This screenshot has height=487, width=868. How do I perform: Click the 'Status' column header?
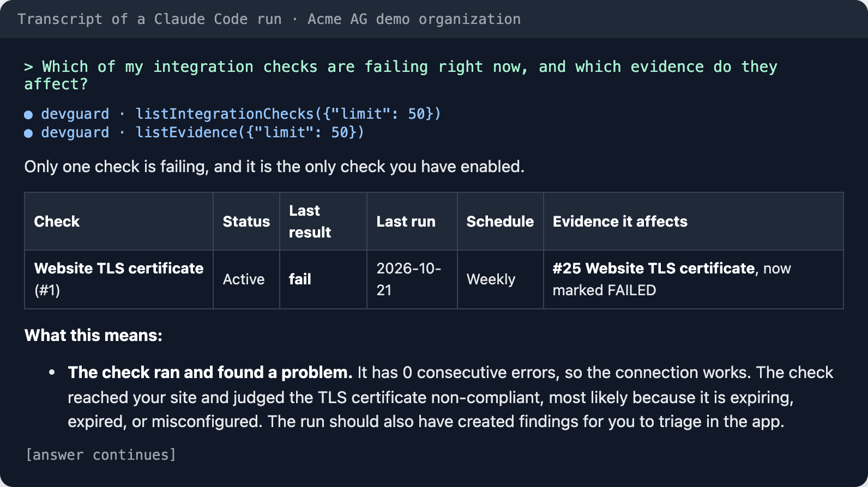(246, 221)
